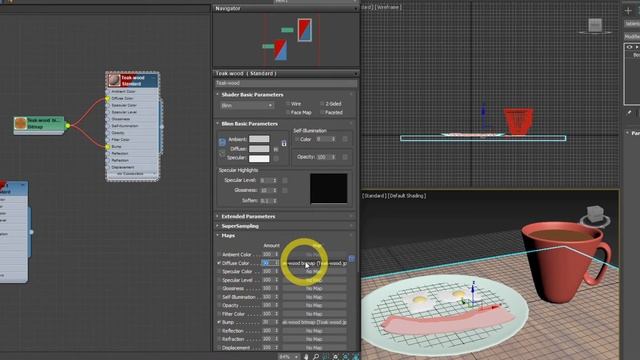
Task: Click the Diffuse Color teak wood bitmap map button
Action: [314, 263]
